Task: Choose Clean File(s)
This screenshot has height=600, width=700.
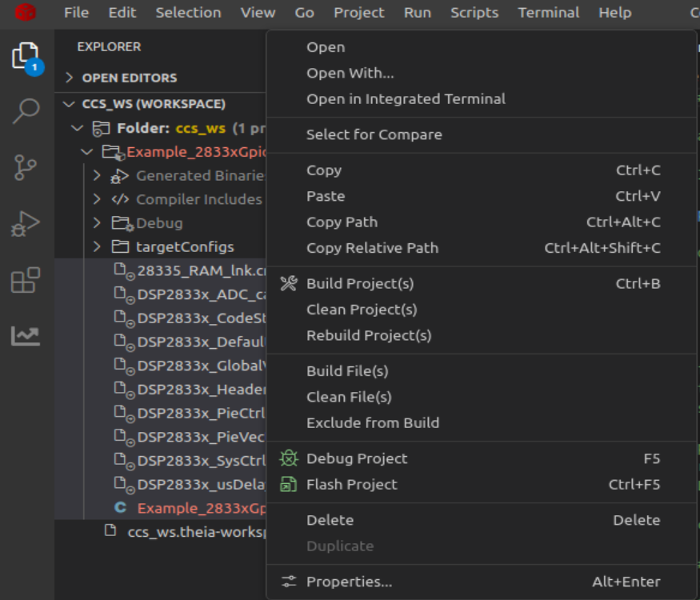Action: [482, 397]
